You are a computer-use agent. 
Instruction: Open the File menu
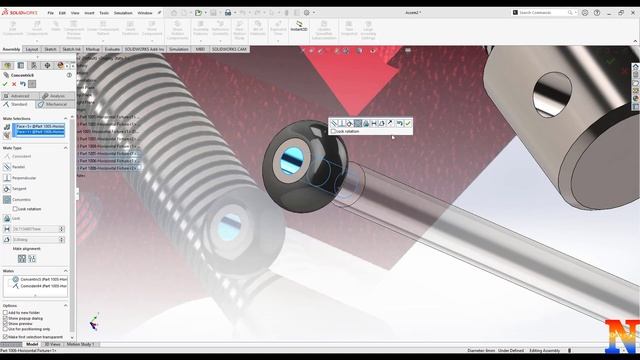51,13
